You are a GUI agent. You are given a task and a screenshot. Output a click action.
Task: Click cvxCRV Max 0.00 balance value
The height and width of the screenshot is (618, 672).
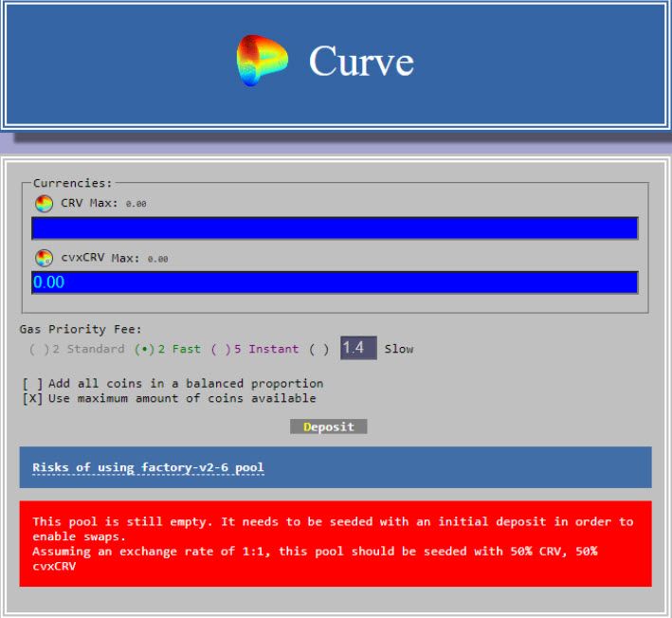157,259
